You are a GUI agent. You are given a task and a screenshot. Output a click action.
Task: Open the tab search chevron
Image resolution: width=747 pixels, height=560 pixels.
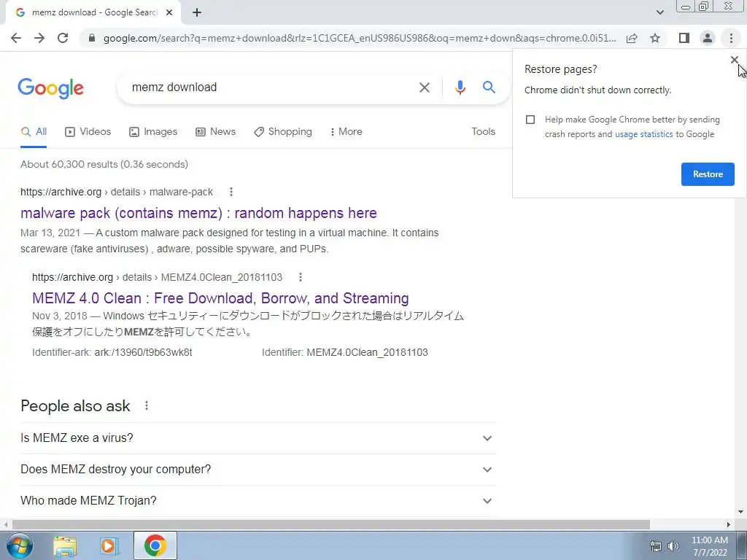[x=659, y=13]
